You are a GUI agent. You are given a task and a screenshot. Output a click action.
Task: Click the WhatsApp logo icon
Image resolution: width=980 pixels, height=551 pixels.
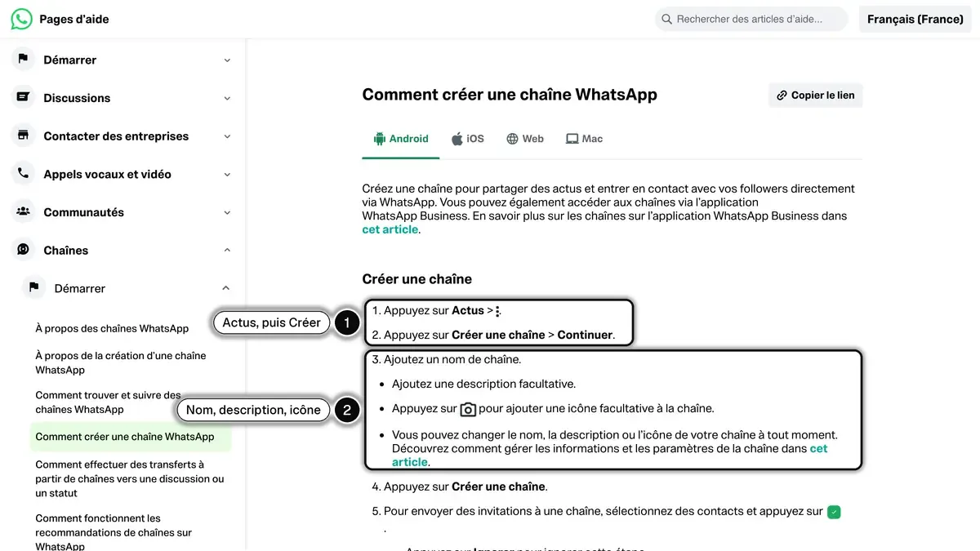pyautogui.click(x=21, y=19)
